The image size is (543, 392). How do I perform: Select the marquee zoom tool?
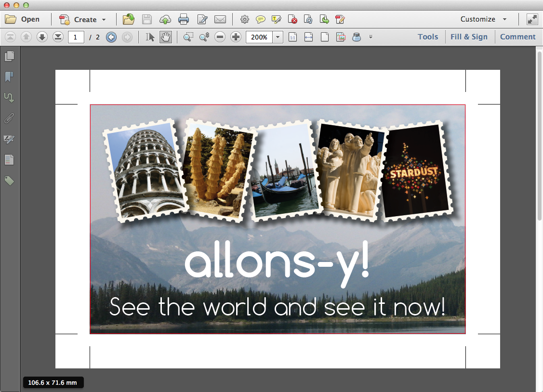tap(188, 37)
